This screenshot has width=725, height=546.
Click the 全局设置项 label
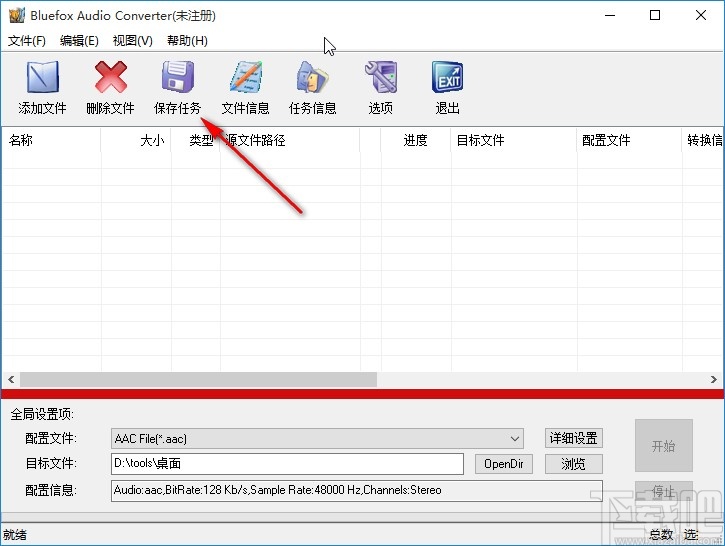click(42, 414)
